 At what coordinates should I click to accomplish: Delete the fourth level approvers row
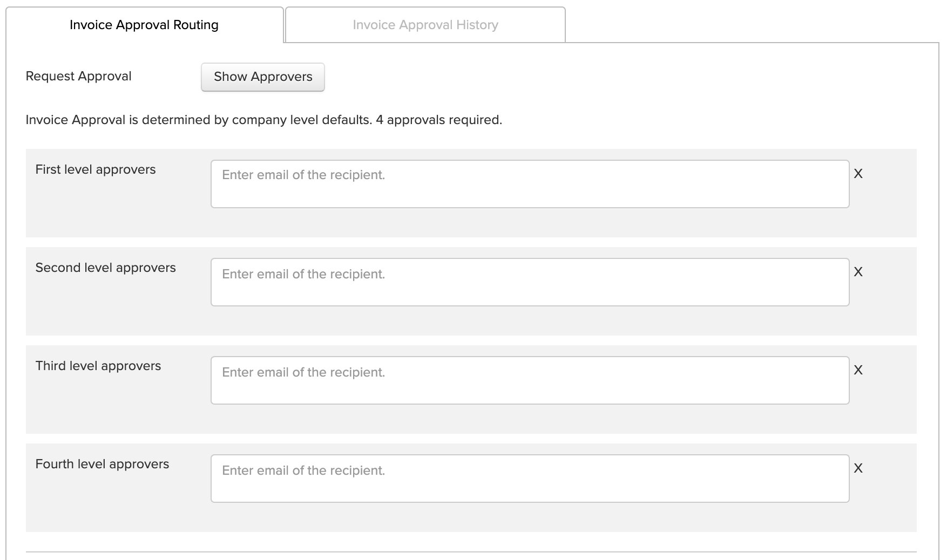point(858,468)
